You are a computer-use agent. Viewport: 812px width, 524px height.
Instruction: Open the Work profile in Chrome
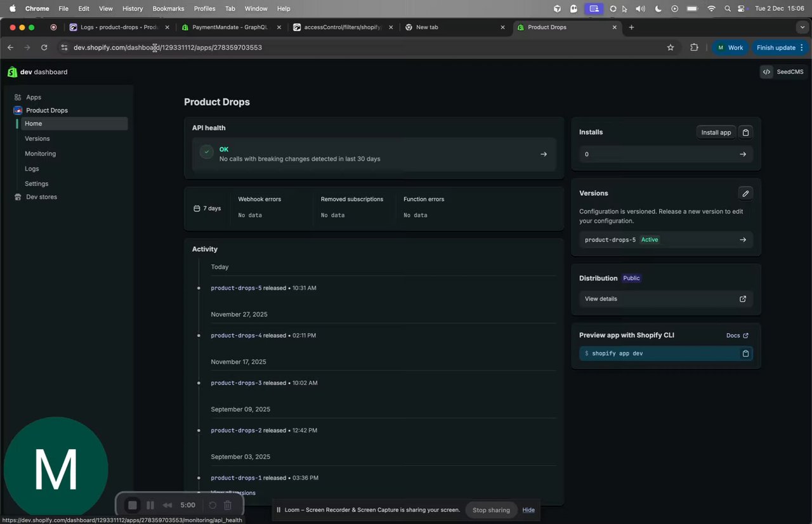pos(730,48)
